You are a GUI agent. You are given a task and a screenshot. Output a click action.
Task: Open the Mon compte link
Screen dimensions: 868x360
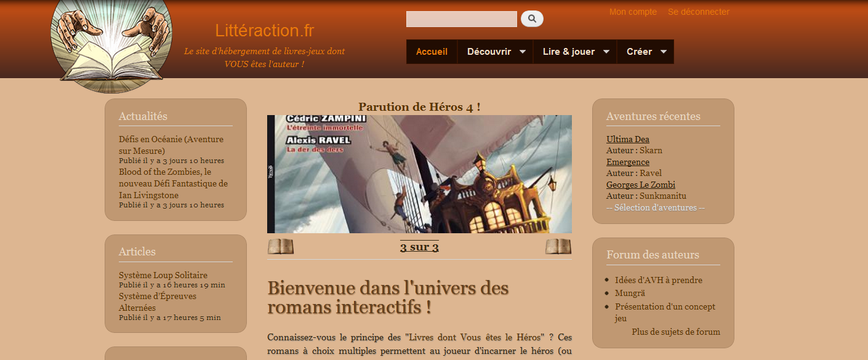click(633, 12)
